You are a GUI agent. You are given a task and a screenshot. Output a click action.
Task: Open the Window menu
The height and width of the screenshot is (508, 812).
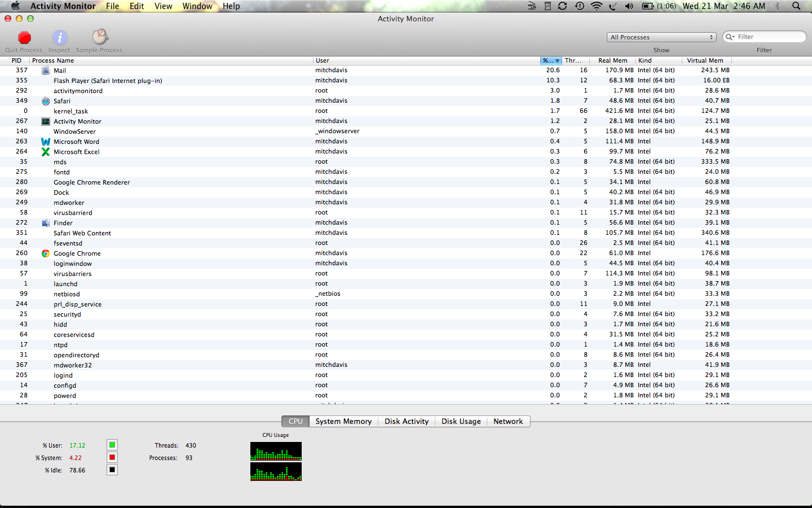(x=197, y=6)
